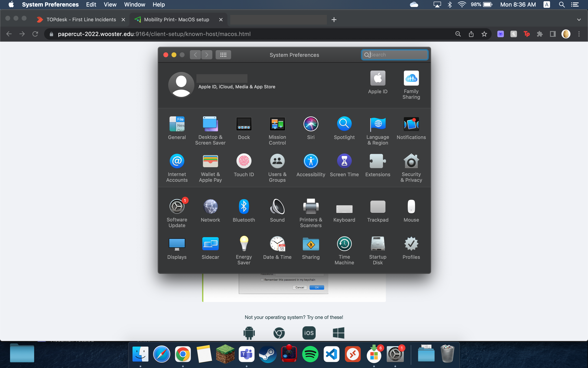Click the Chrome address bar URL
This screenshot has height=368, width=588.
click(x=154, y=34)
